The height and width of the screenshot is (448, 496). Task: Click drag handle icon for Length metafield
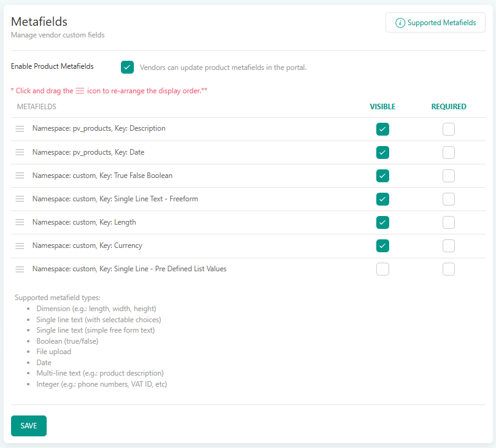point(20,222)
